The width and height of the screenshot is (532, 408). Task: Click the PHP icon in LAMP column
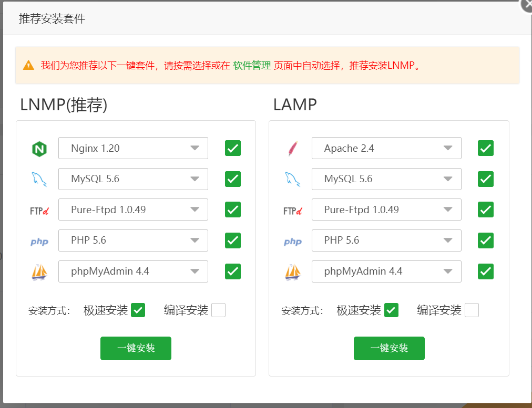tap(293, 240)
